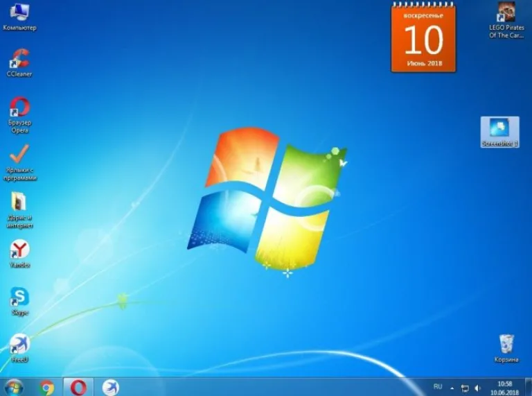
Task: Select the FreeU desktop shortcut
Action: coord(19,348)
